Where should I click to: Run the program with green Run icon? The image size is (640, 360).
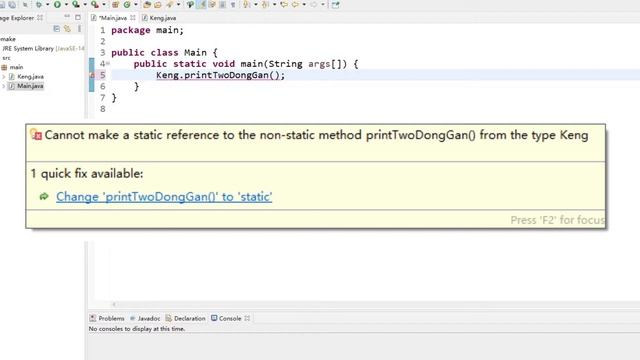58,4
